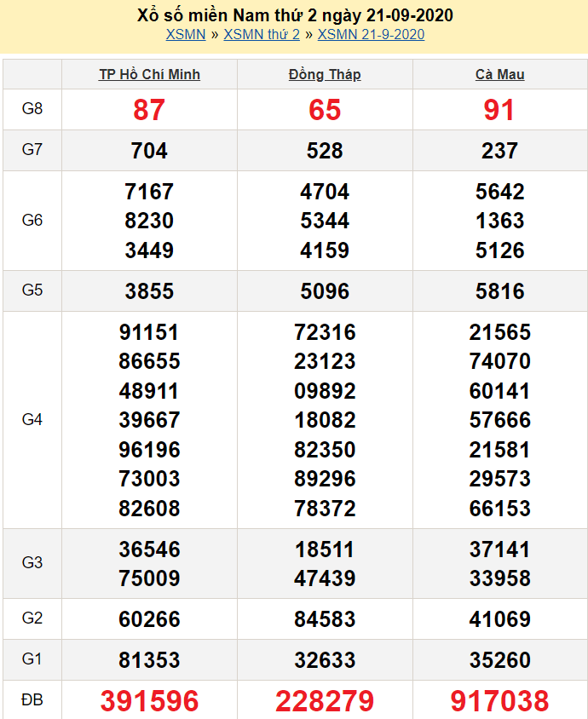The width and height of the screenshot is (588, 719).
Task: Open the Đồng Tháp column header link
Action: tap(325, 75)
